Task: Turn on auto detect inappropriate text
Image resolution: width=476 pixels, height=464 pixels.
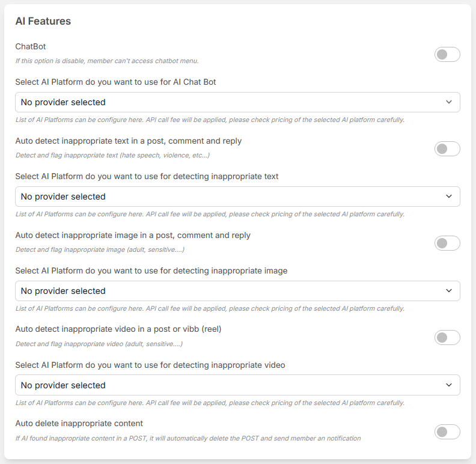Action: 447,149
